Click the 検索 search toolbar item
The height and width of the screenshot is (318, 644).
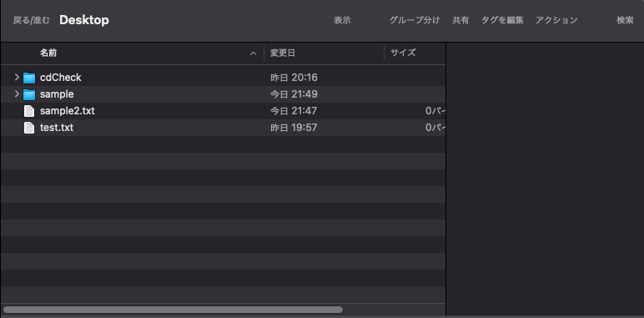[625, 20]
